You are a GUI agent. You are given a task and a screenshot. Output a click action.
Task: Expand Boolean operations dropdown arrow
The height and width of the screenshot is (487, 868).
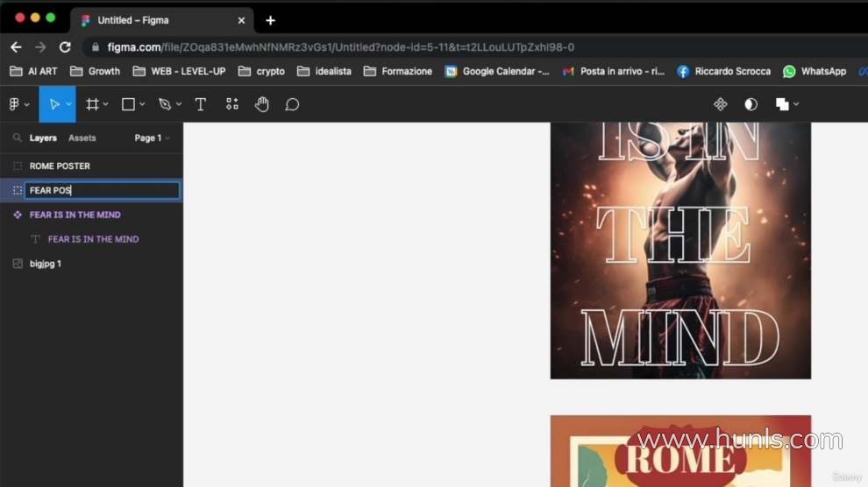pos(796,104)
